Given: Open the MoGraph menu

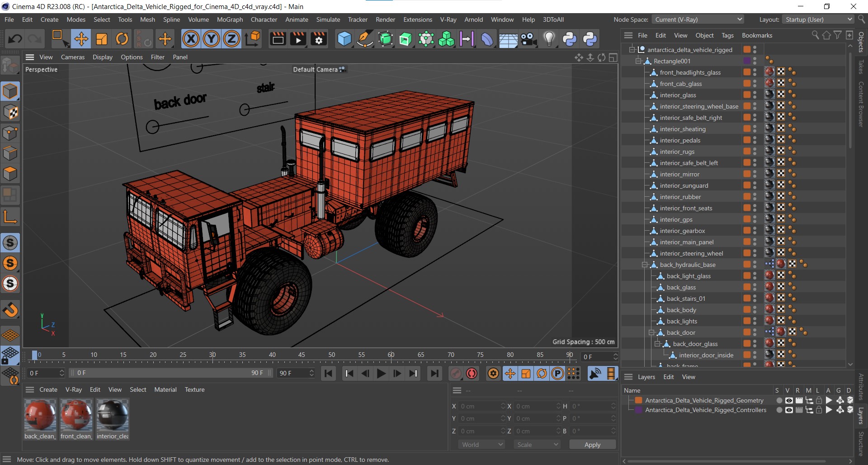Looking at the screenshot, I should pyautogui.click(x=230, y=19).
